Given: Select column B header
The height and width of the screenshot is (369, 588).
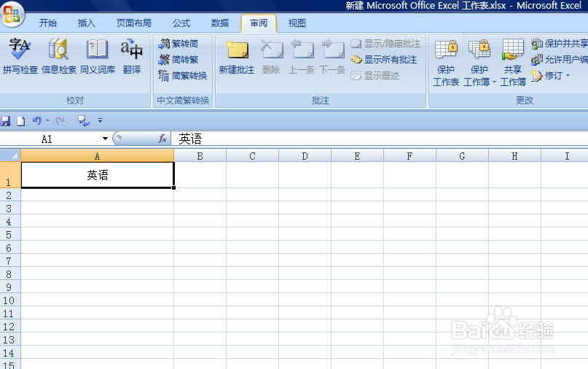Looking at the screenshot, I should 200,156.
